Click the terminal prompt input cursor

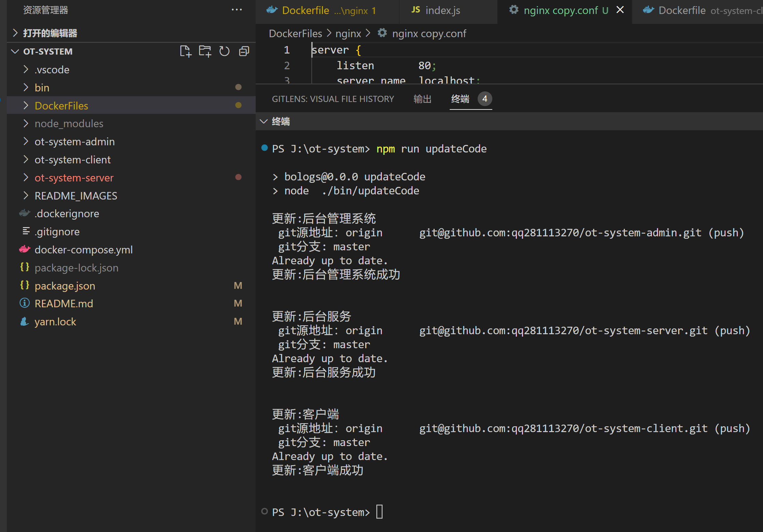pyautogui.click(x=379, y=512)
